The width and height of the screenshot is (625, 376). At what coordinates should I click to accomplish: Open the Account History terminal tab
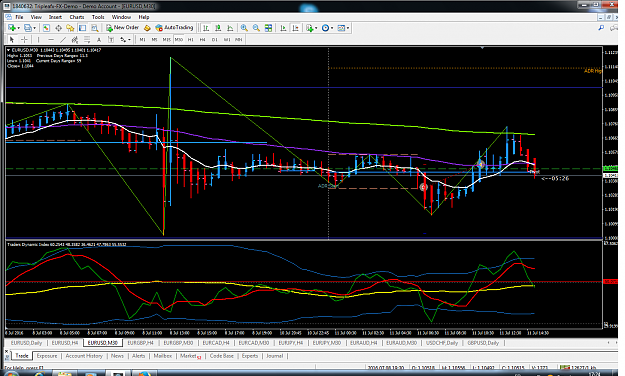[x=84, y=356]
